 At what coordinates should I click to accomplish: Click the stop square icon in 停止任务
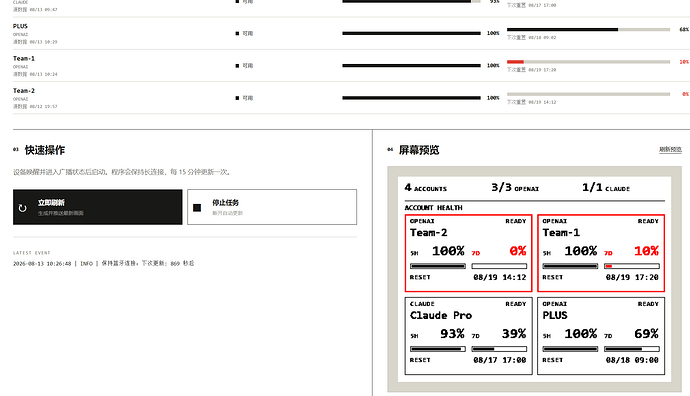[197, 208]
